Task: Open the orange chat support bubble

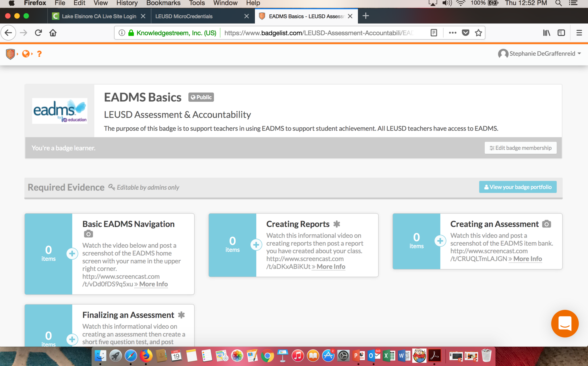Action: (564, 323)
